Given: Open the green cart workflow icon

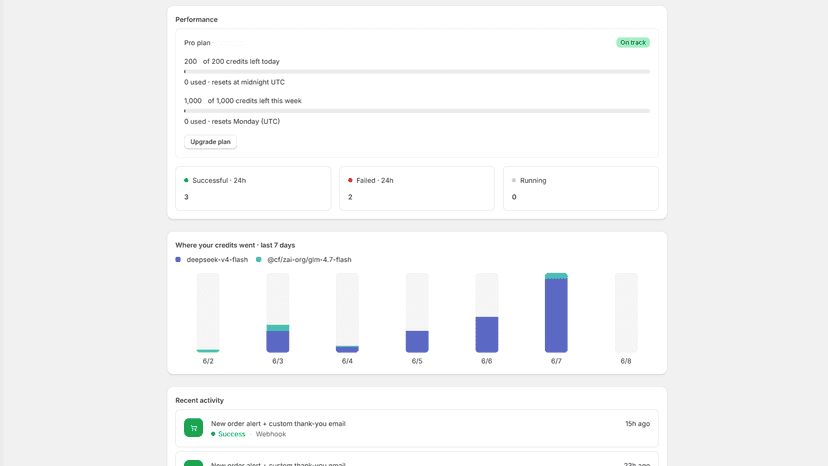Looking at the screenshot, I should 193,427.
